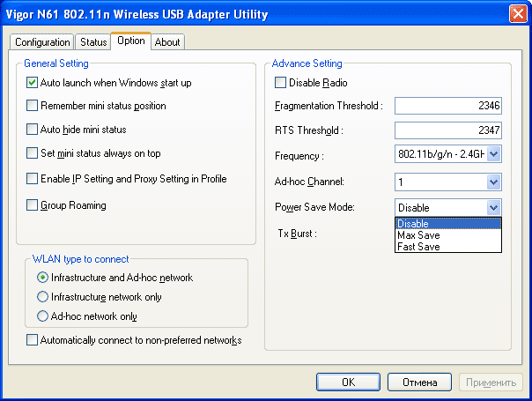Select Infrastructure and Ad-hoc network radio

pyautogui.click(x=42, y=278)
